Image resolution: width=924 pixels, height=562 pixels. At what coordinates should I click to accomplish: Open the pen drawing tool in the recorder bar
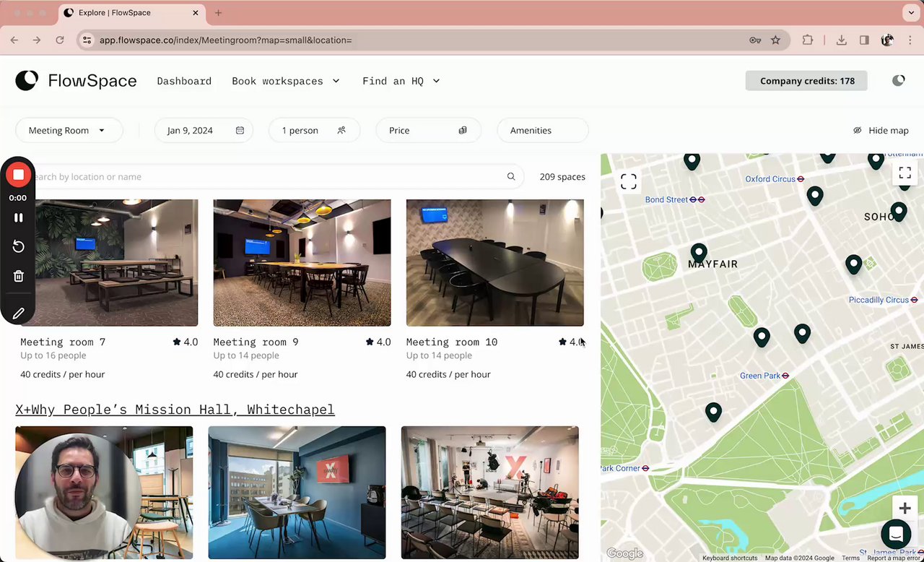pos(18,313)
